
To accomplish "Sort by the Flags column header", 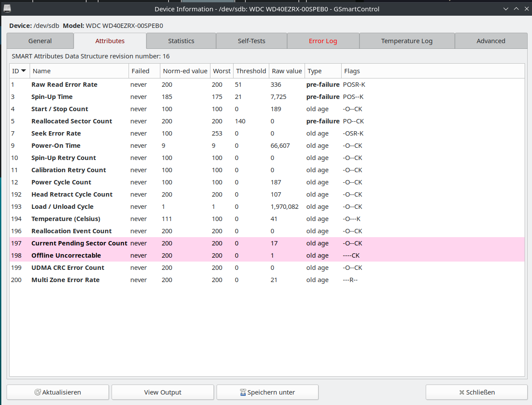I will (433, 71).
